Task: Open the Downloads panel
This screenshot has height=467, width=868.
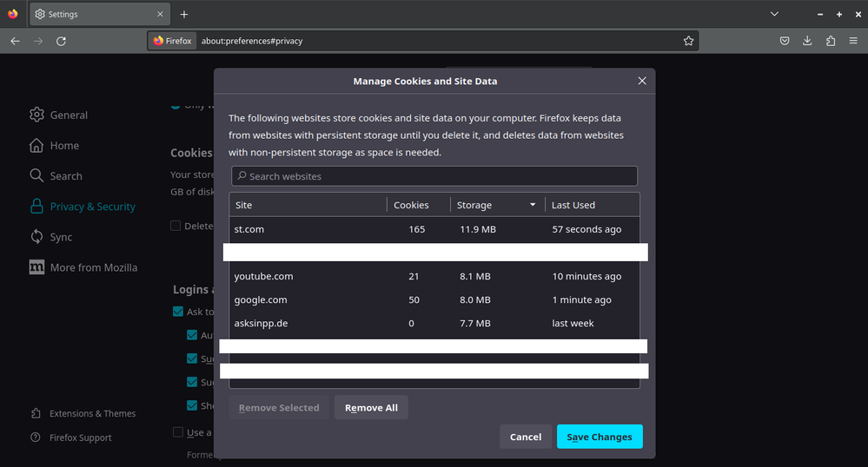Action: (x=807, y=41)
